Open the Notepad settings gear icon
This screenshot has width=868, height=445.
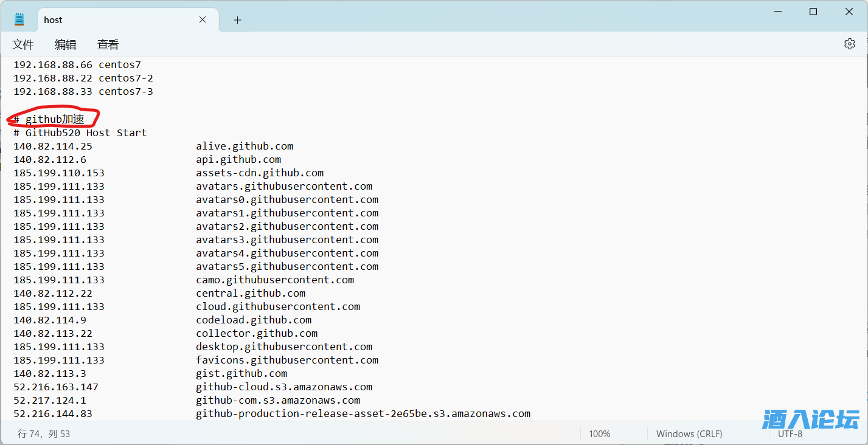pos(849,44)
